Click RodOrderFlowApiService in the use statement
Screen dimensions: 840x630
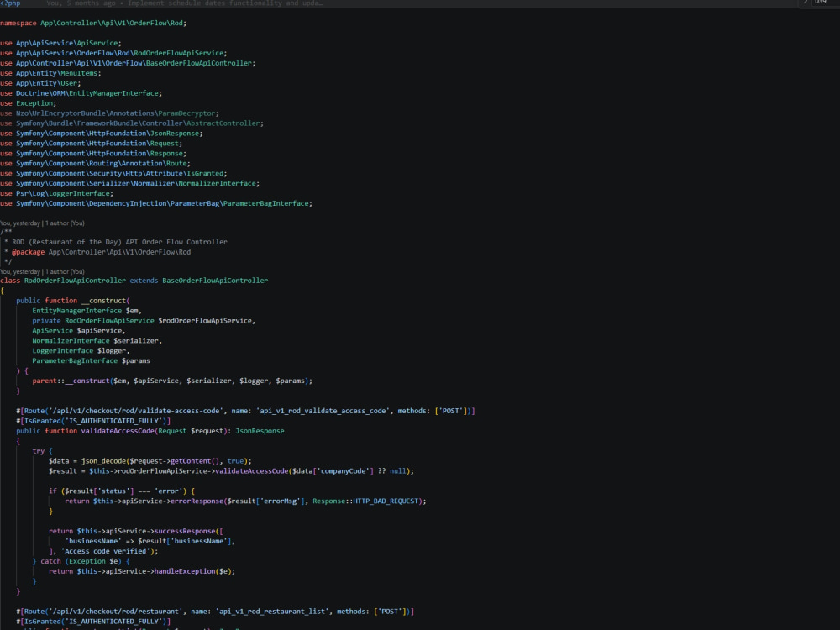click(179, 53)
